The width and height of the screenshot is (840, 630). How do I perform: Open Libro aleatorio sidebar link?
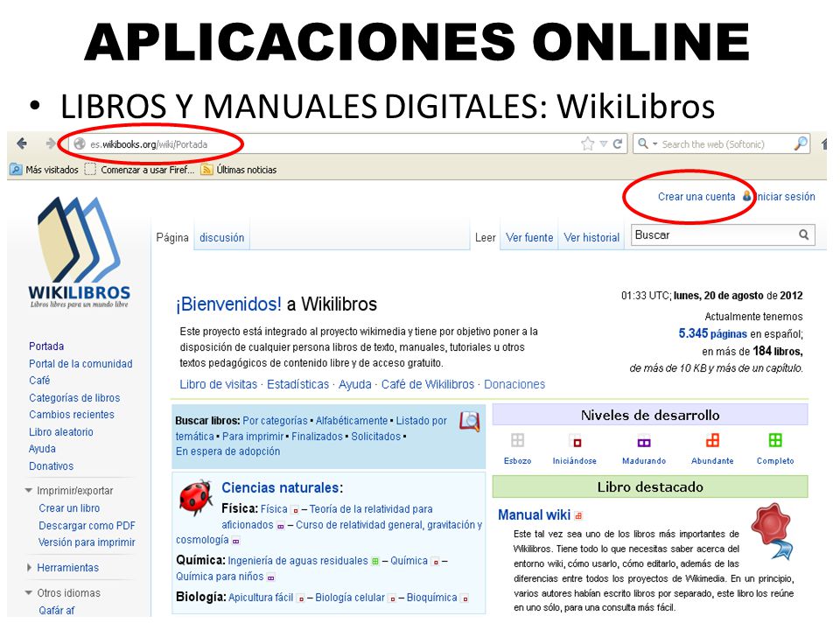[x=61, y=431]
